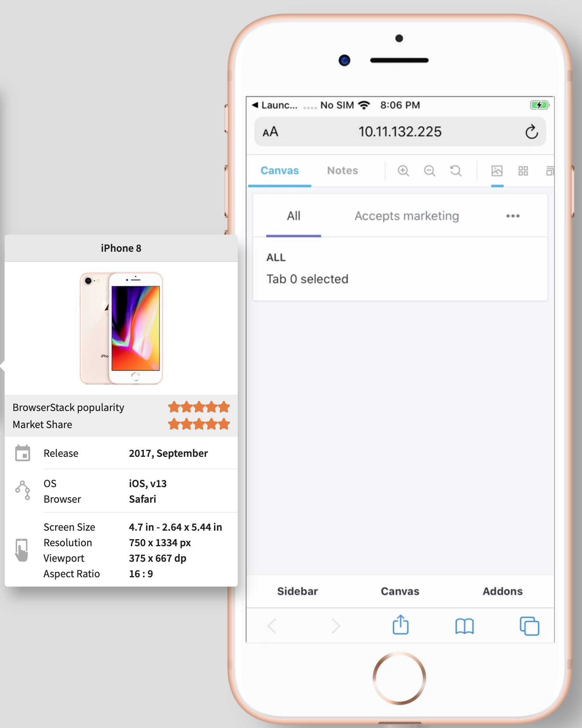
Task: Tap Safari forward arrow
Action: (x=336, y=626)
